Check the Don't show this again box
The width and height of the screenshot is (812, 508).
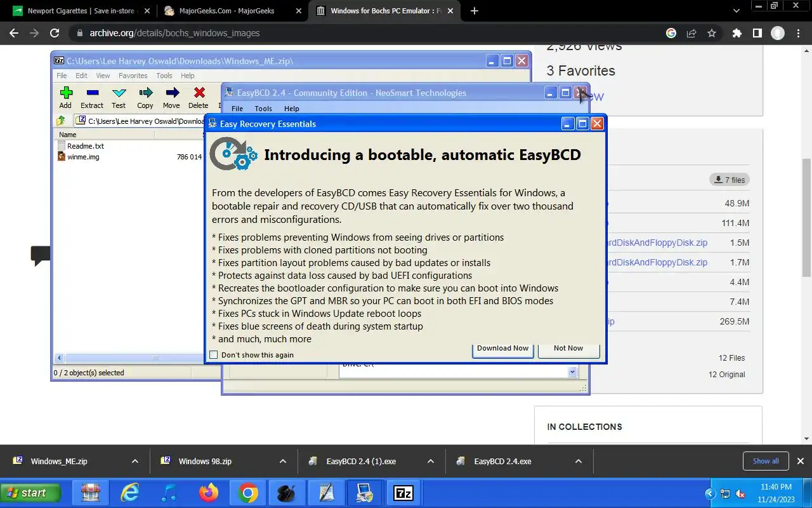coord(214,355)
